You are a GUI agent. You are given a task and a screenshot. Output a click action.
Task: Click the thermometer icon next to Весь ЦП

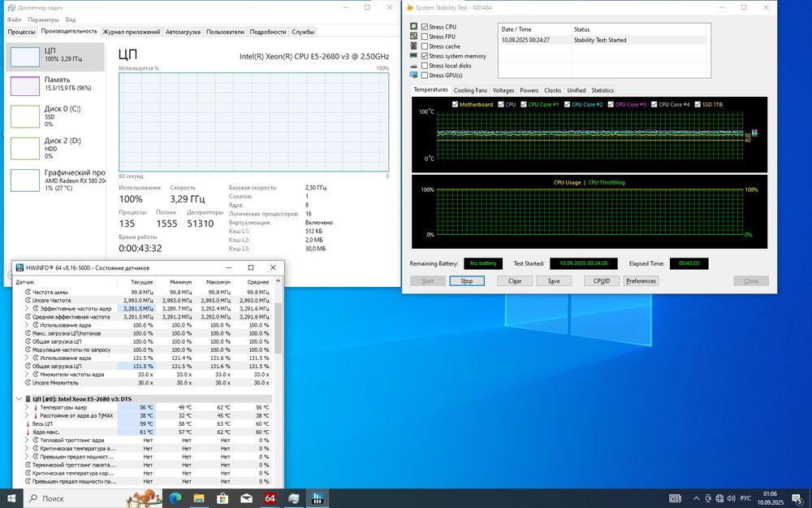tap(28, 423)
